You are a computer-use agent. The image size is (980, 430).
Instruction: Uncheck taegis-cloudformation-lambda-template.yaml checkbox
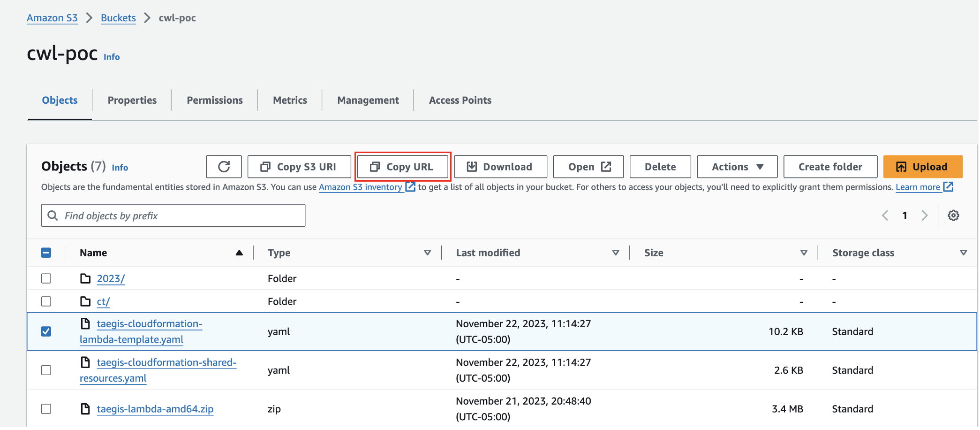point(46,331)
